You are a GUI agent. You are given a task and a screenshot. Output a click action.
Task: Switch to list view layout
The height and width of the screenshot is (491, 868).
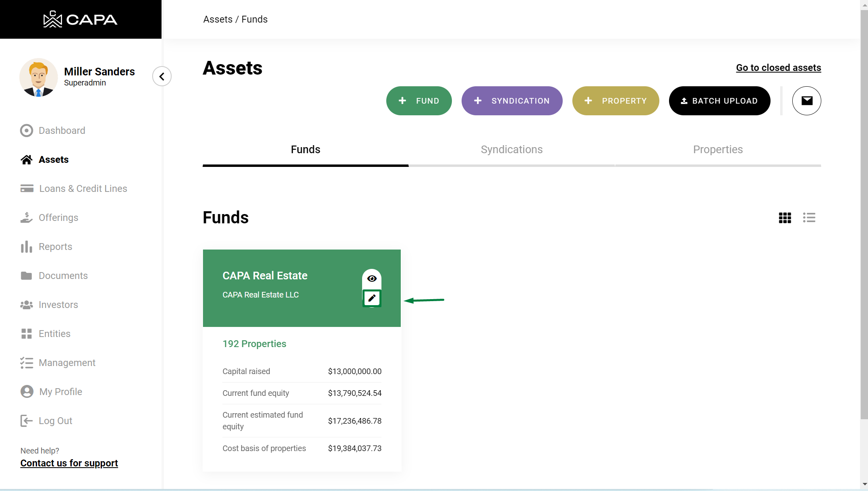pos(809,218)
